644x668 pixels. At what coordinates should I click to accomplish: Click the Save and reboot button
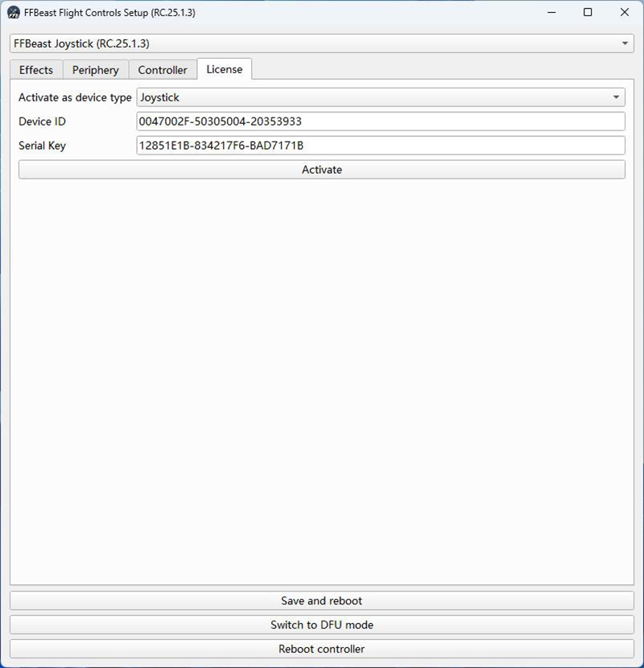pos(321,601)
